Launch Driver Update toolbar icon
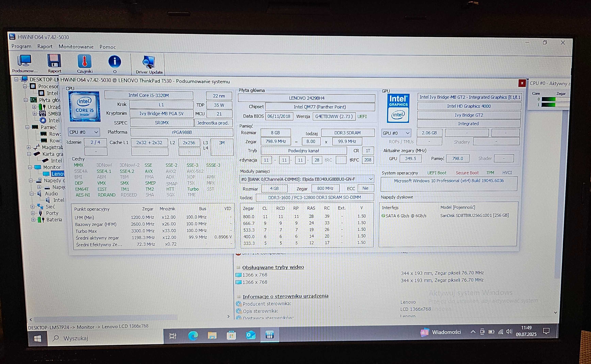Image resolution: width=591 pixels, height=364 pixels. 149,65
